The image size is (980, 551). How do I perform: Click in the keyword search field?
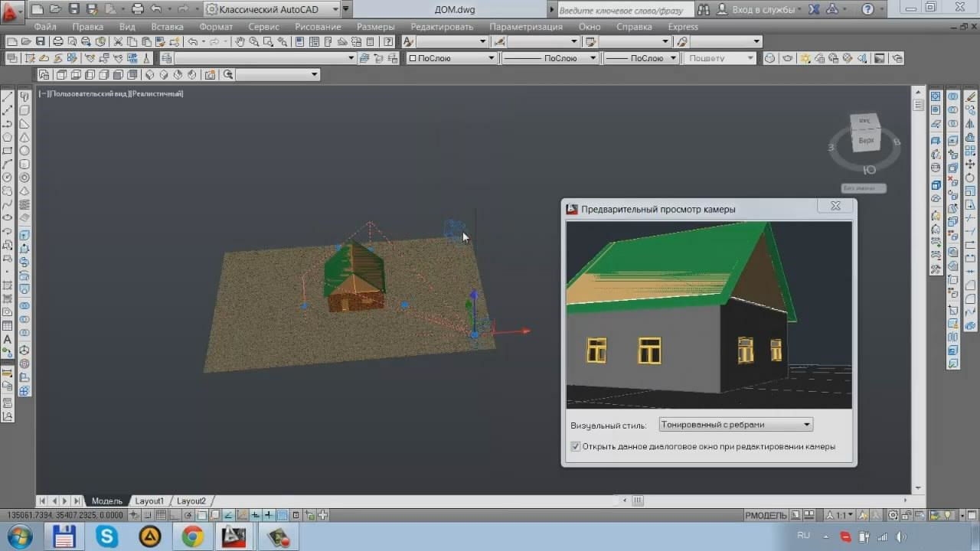coord(626,10)
